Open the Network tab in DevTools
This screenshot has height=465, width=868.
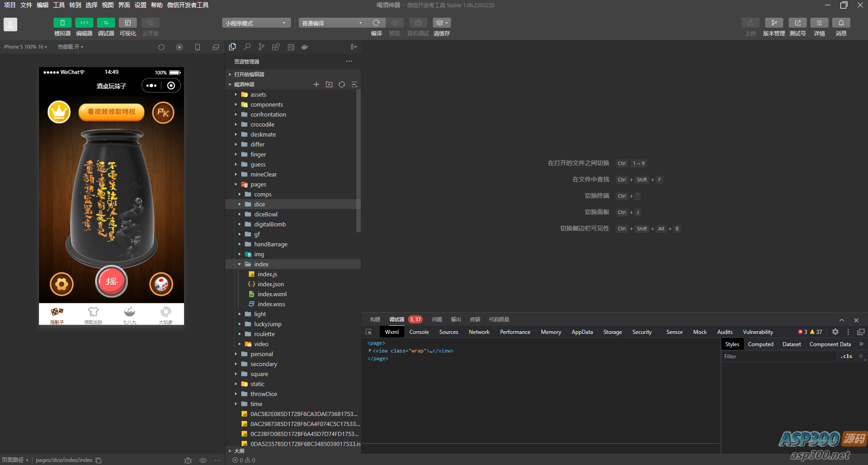click(x=479, y=332)
